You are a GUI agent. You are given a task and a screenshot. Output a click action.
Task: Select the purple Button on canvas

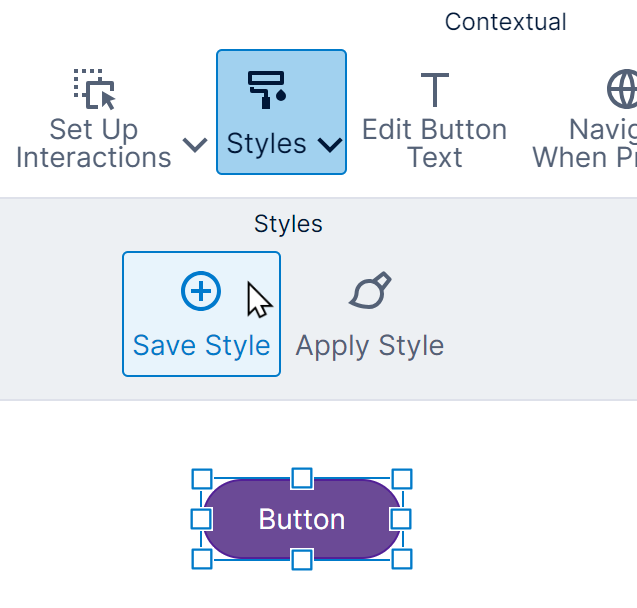click(x=301, y=519)
